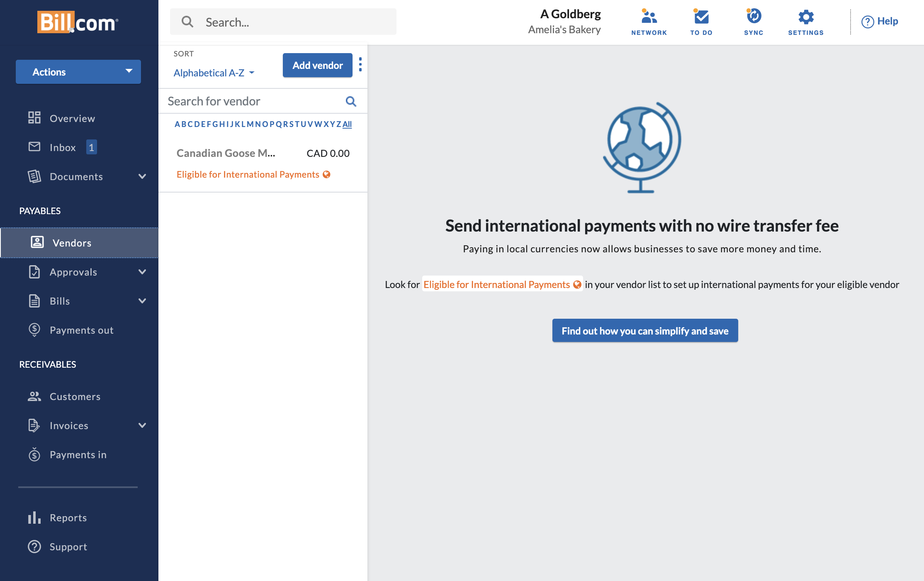924x581 pixels.
Task: Expand the Invoices submenu chevron
Action: point(142,425)
